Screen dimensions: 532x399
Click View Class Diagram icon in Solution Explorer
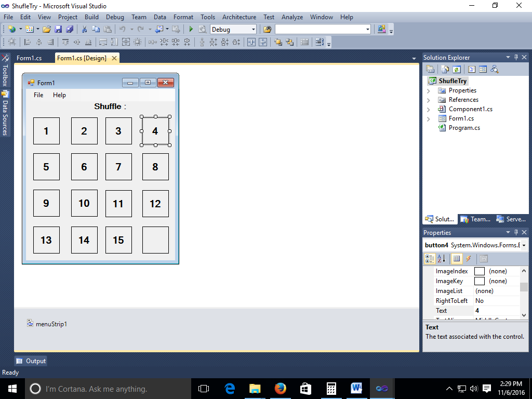495,69
